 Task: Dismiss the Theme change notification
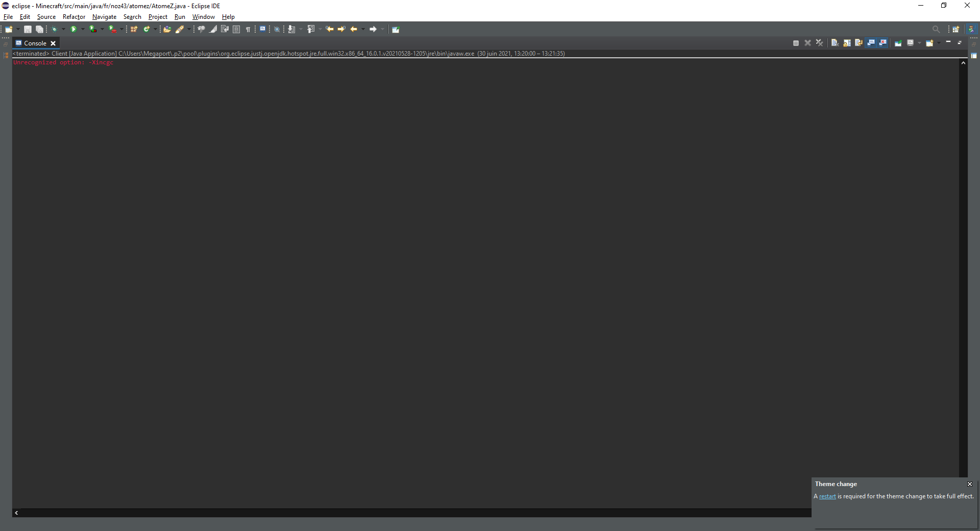970,484
